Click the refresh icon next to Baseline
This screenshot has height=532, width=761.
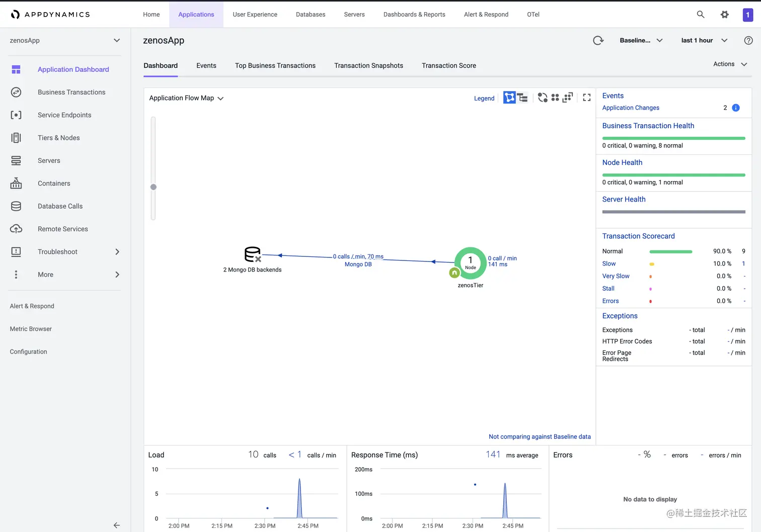[598, 41]
